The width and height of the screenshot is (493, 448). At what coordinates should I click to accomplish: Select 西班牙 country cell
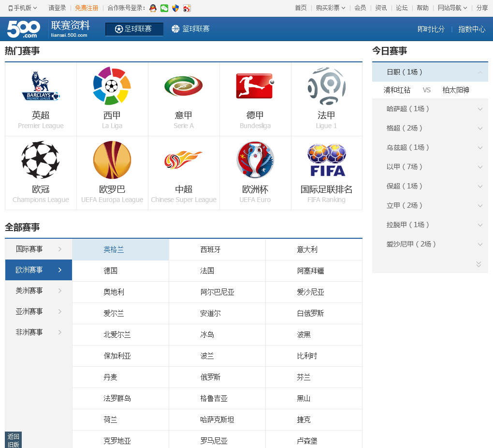point(217,250)
